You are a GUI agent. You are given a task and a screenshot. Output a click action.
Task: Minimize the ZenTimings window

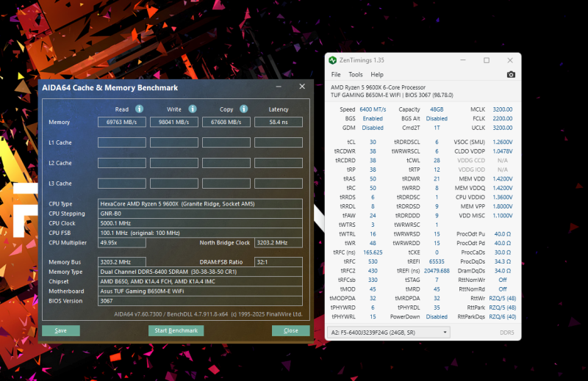(463, 60)
